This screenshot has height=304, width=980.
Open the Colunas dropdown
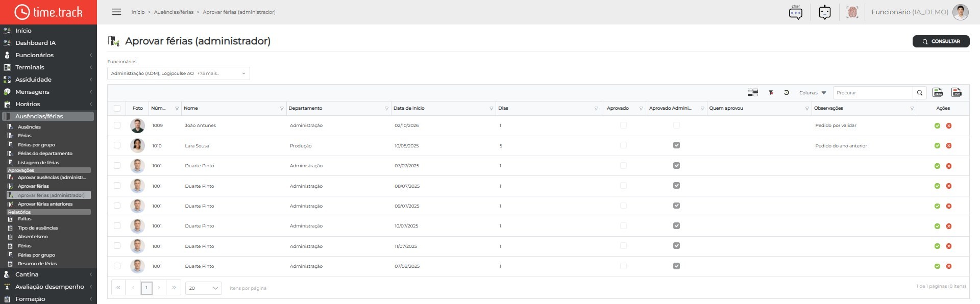click(x=813, y=93)
